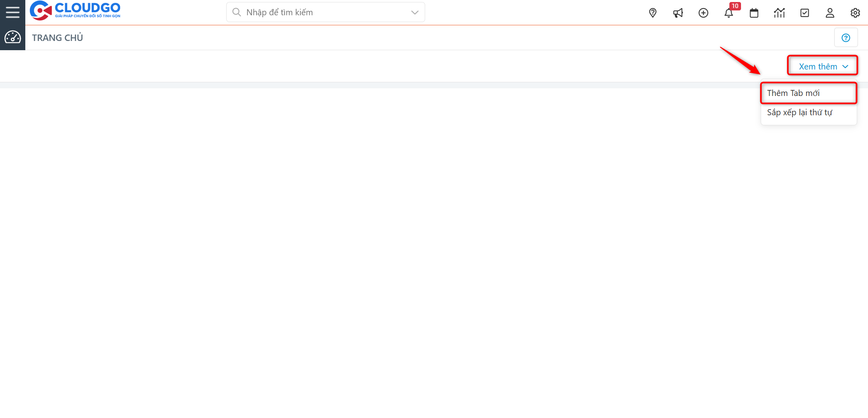The height and width of the screenshot is (418, 868).
Task: Open the settings gear icon
Action: 855,13
